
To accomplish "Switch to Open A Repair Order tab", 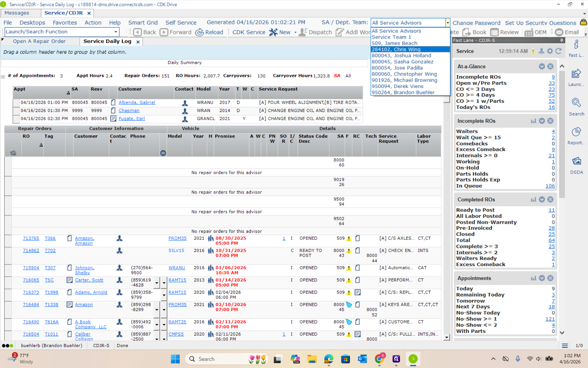I will click(x=39, y=41).
